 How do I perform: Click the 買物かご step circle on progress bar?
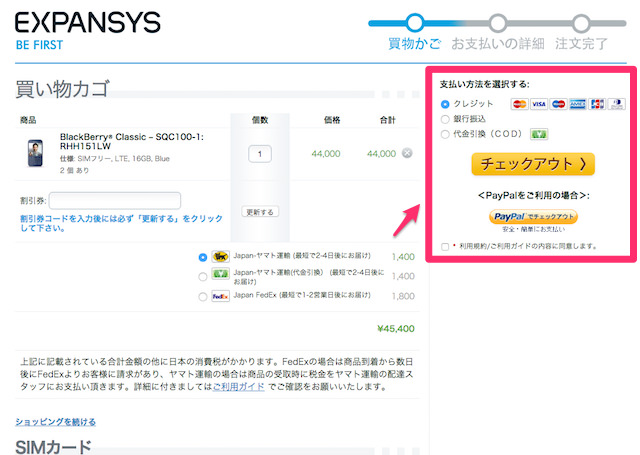pyautogui.click(x=415, y=23)
